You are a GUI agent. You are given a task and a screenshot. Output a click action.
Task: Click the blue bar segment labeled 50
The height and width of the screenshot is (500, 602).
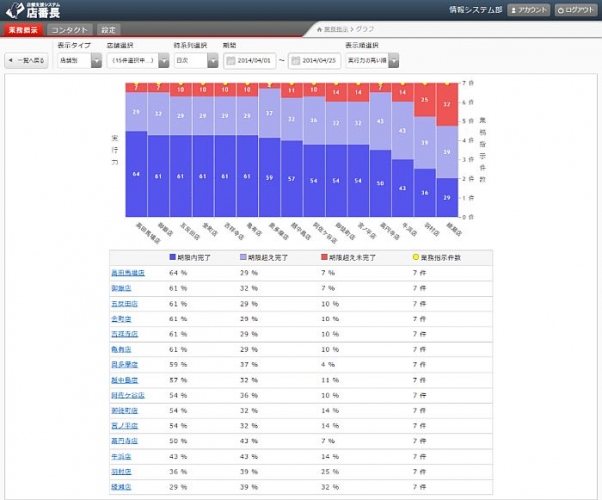[380, 183]
